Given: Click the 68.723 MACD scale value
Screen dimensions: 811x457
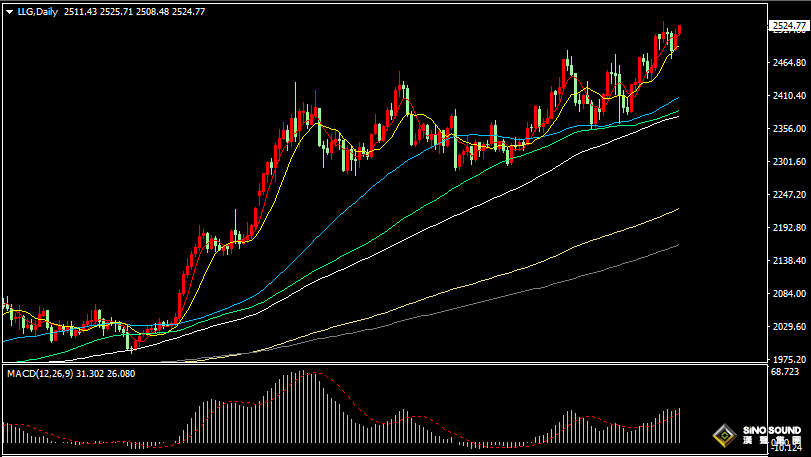Looking at the screenshot, I should (x=786, y=372).
